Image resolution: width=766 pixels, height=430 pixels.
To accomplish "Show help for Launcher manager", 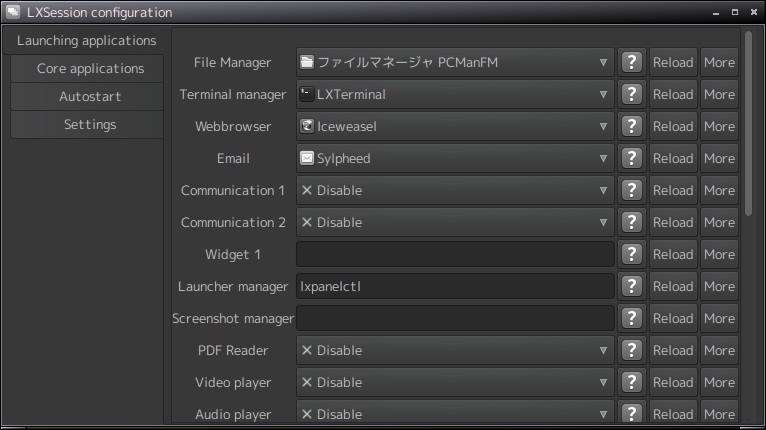I will [631, 286].
